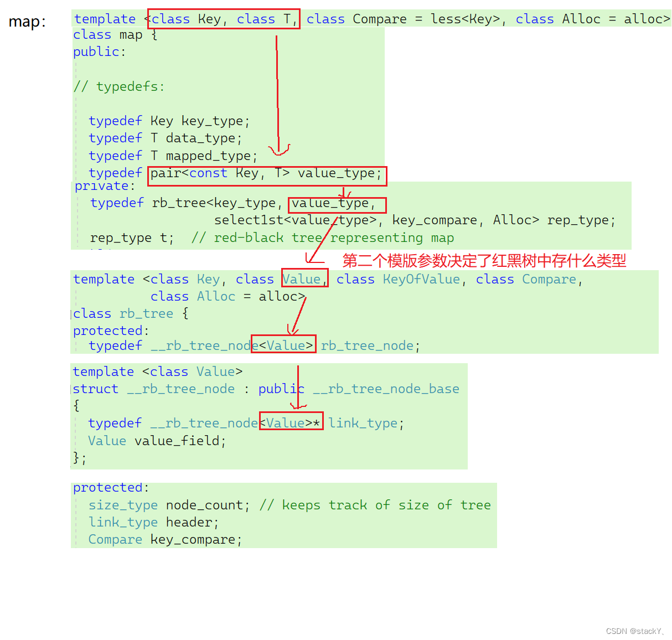This screenshot has width=672, height=640.
Task: Select the red-boxed "<Value>*" link_type typedef
Action: [x=291, y=421]
